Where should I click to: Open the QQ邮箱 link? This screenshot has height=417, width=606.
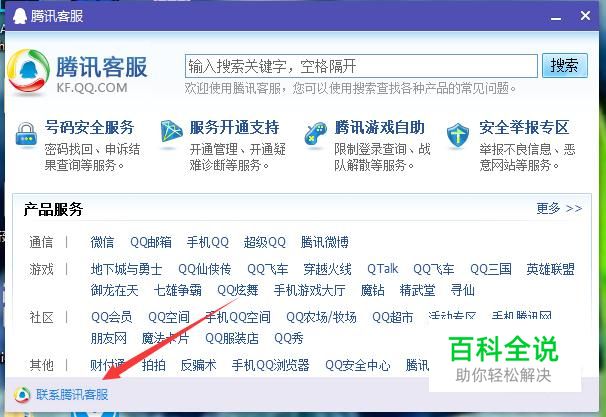click(x=151, y=242)
